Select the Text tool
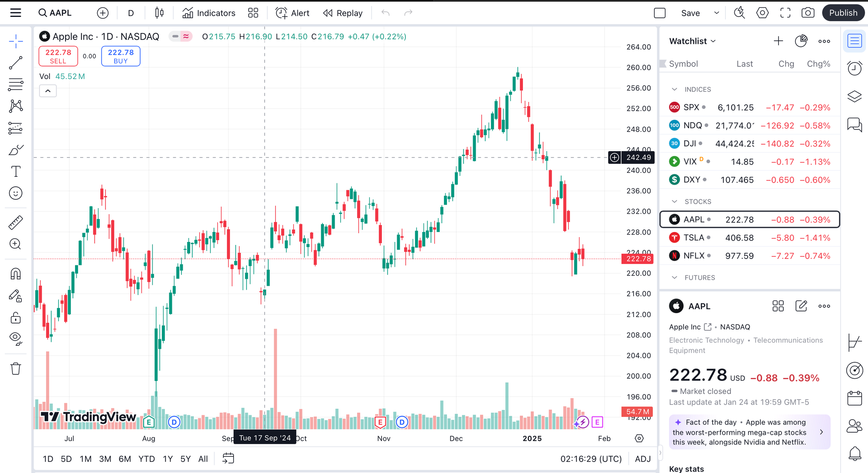Viewport: 868px width, 473px height. point(16,172)
